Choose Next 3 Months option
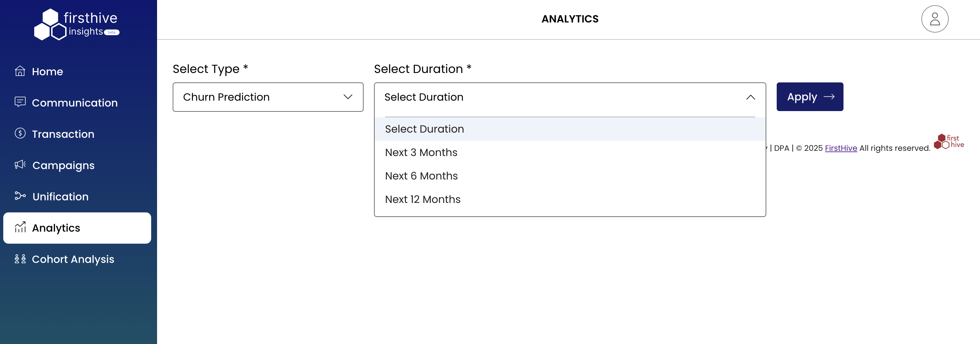Viewport: 980px width, 344px height. pos(421,152)
